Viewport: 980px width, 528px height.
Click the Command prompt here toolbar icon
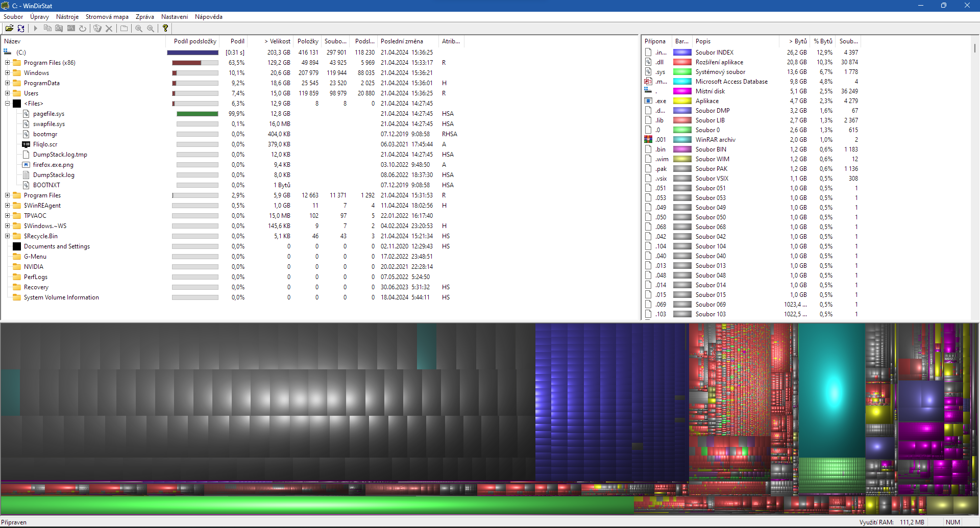[71, 29]
